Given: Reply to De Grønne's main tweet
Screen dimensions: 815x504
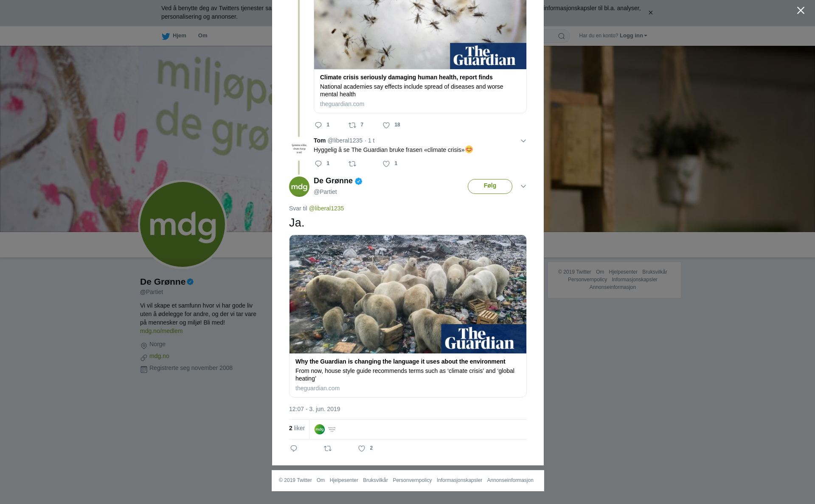Looking at the screenshot, I should (x=294, y=448).
